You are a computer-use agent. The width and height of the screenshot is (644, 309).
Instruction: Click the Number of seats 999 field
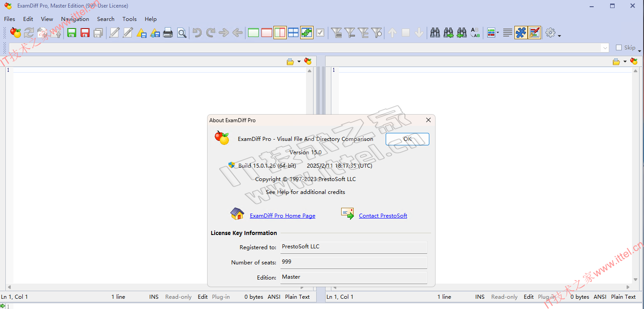354,262
